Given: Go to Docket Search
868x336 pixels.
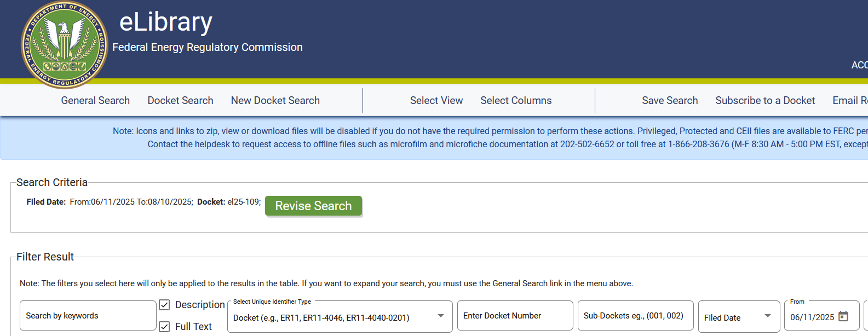Looking at the screenshot, I should [x=180, y=101].
